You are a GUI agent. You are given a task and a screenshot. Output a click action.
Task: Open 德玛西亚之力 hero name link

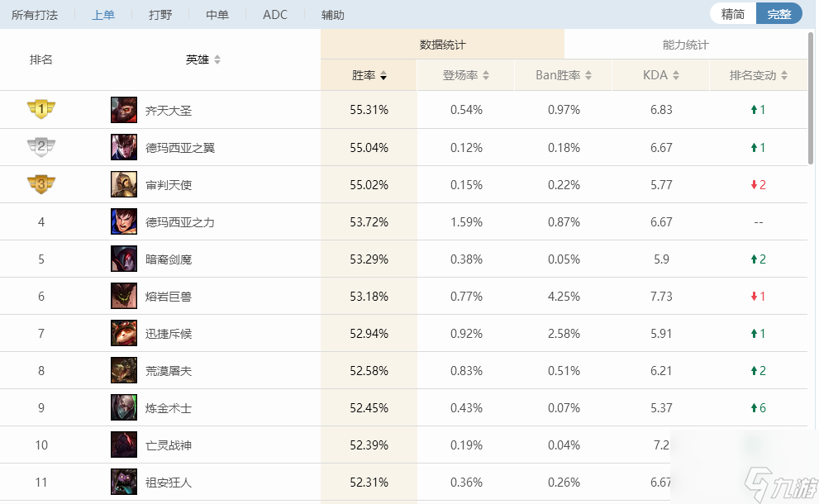[x=180, y=222]
